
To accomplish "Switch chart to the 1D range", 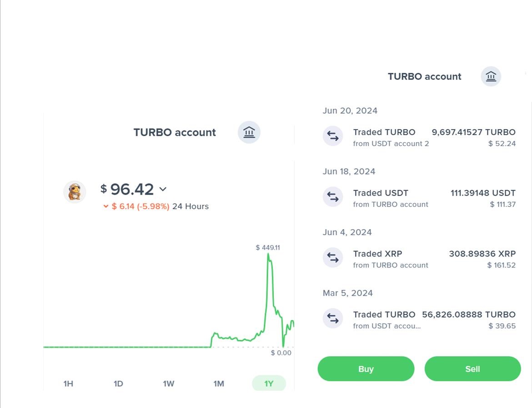I will [118, 383].
